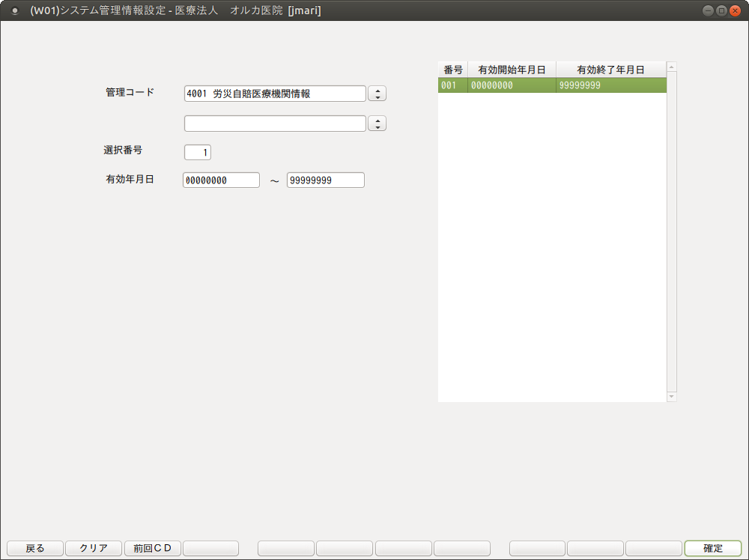Open the window menu icon in title bar
Screen dimensions: 749x560
click(x=14, y=11)
